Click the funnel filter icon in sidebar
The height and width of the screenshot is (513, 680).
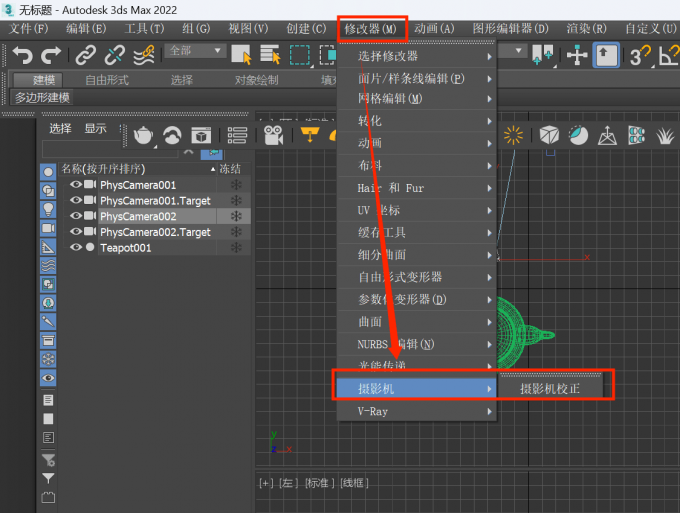tap(48, 478)
